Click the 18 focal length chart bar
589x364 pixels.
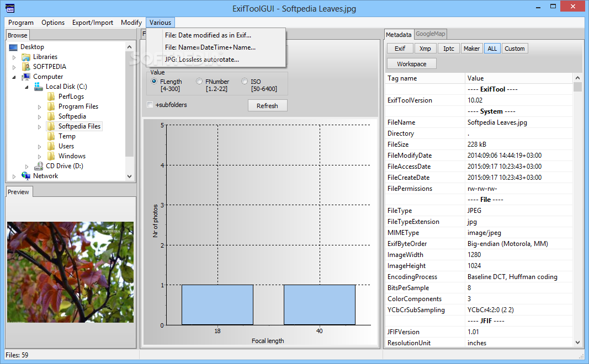[x=217, y=304]
